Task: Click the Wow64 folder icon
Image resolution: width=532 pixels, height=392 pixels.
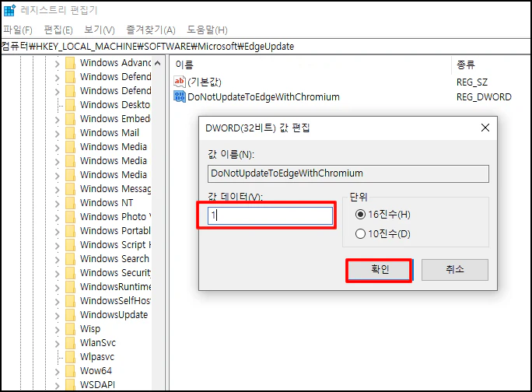Action: coord(70,371)
